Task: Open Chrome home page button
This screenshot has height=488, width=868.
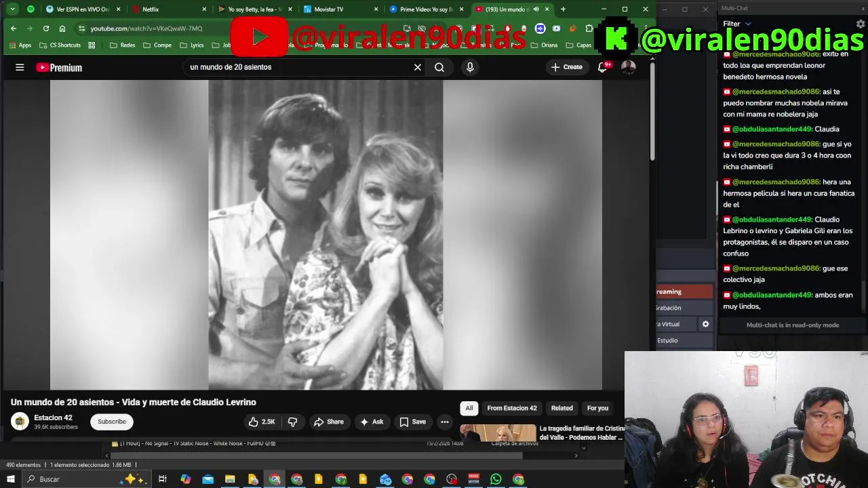Action: [x=62, y=28]
